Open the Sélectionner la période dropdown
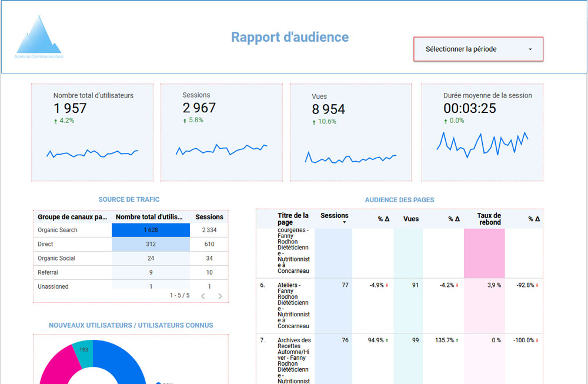The width and height of the screenshot is (588, 384). click(x=478, y=49)
